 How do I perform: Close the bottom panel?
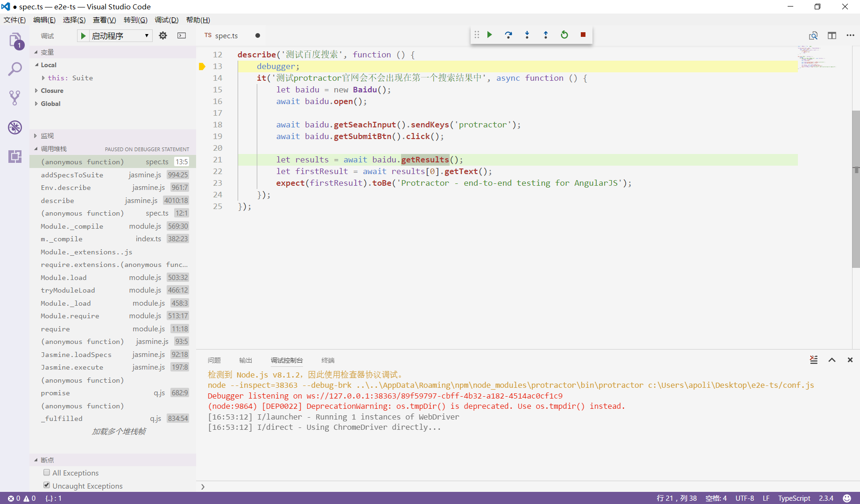850,360
